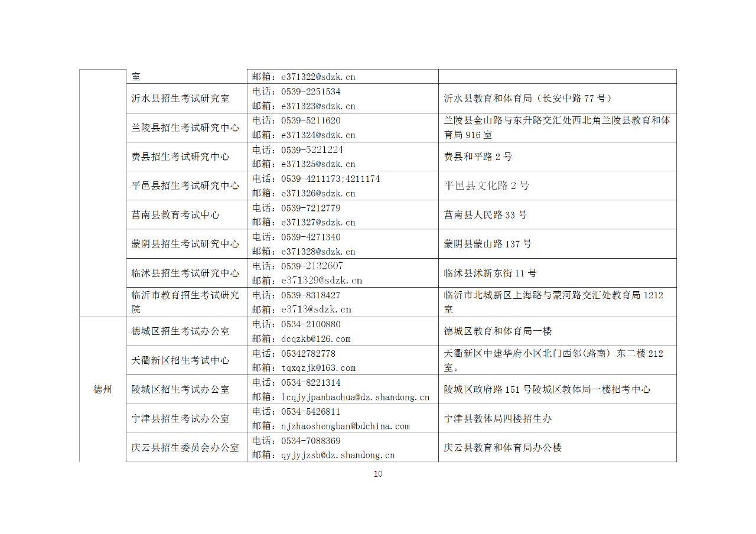Select 临沂市教育招生考试研究院 cell

[187, 302]
